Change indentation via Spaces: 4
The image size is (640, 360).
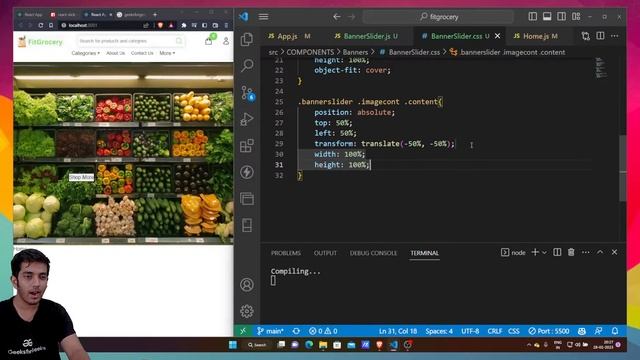point(439,331)
